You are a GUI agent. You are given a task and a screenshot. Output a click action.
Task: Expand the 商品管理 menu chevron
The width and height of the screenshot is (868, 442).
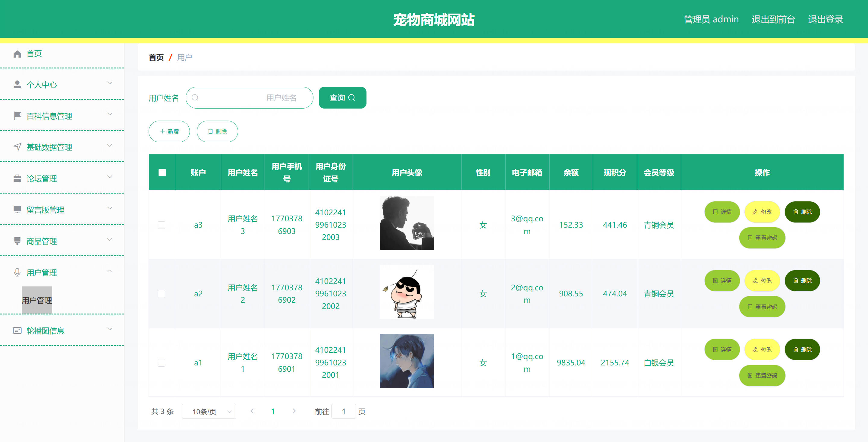click(x=109, y=240)
